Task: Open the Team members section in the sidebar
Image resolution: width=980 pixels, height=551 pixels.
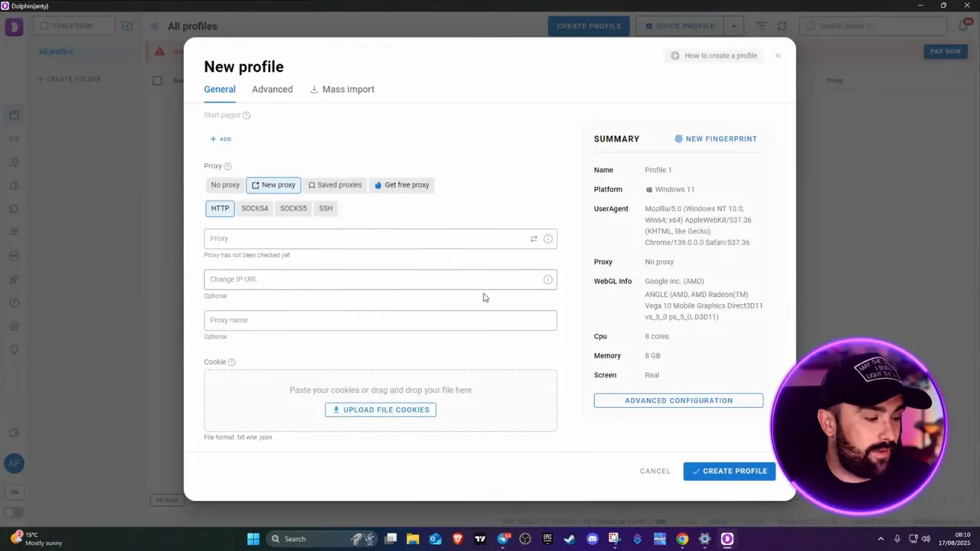Action: click(x=14, y=232)
